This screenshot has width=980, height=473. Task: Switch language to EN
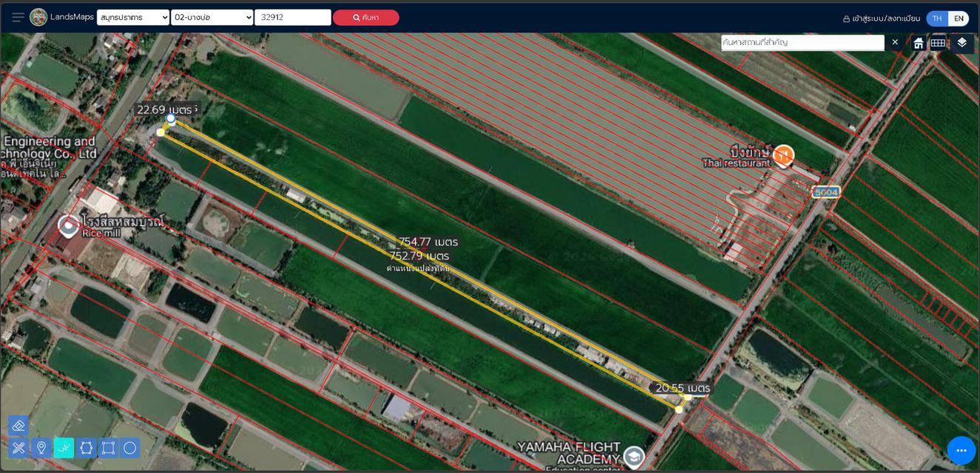click(x=959, y=18)
